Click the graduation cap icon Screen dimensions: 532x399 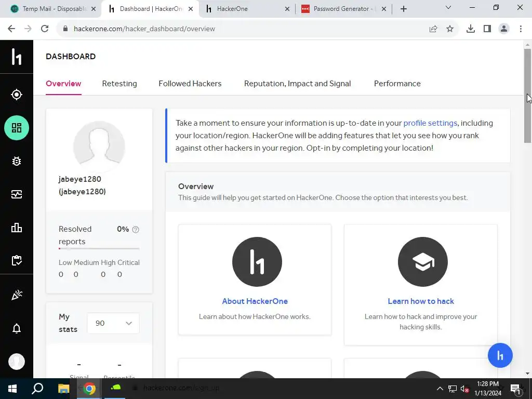point(422,262)
